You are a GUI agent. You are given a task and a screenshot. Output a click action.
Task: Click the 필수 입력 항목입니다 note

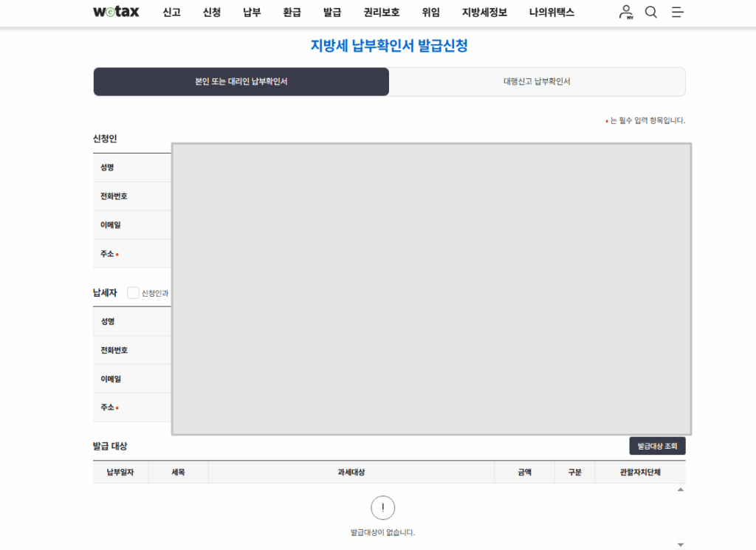tap(645, 120)
